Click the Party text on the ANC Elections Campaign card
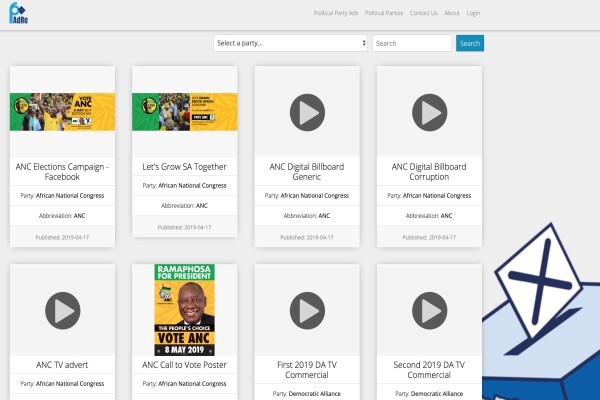 (62, 196)
